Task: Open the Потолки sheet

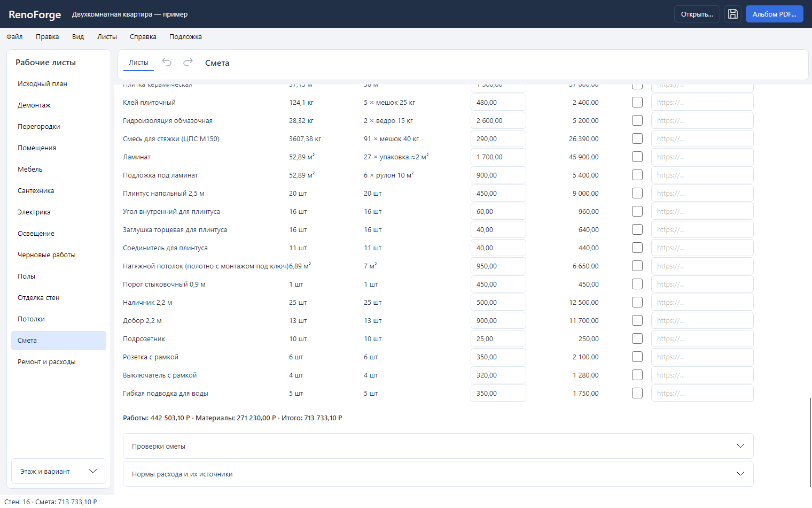Action: click(59, 319)
